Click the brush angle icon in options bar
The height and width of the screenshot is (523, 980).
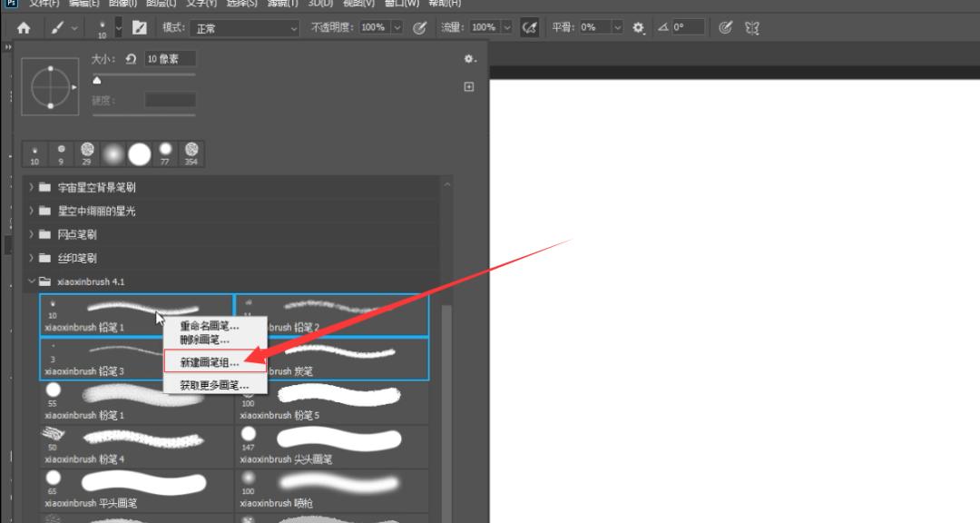pyautogui.click(x=663, y=27)
